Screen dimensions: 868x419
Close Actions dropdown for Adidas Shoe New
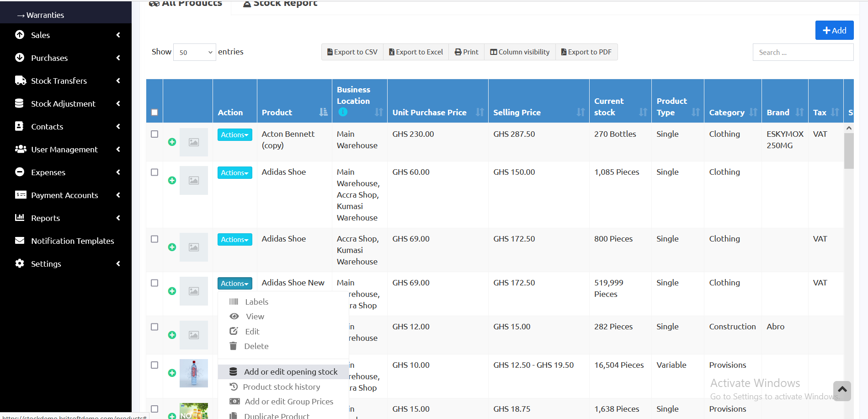(x=234, y=283)
